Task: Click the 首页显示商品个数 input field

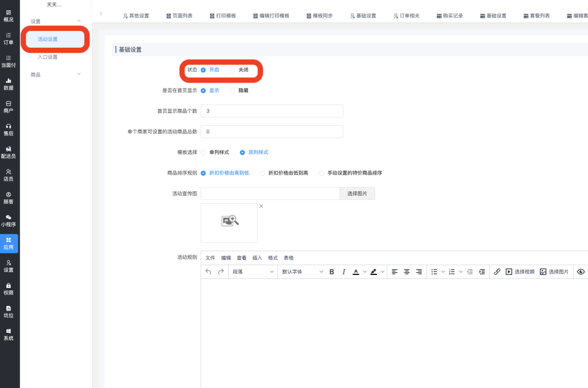Action: point(272,111)
